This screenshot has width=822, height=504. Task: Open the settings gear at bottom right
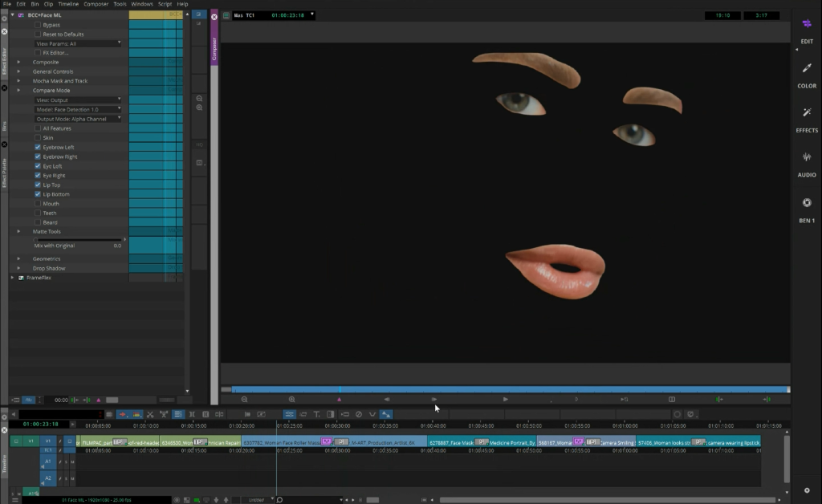[807, 490]
